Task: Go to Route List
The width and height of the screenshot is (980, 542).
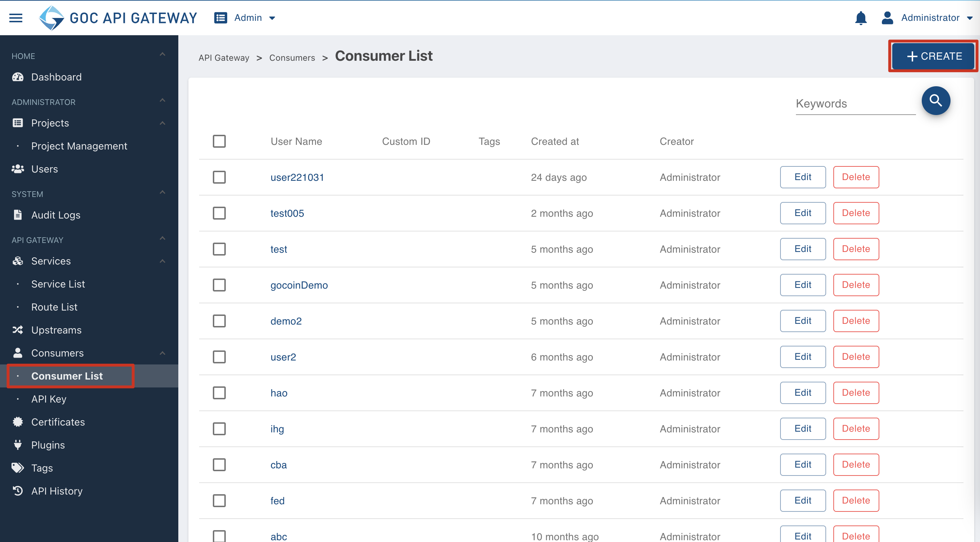Action: tap(54, 307)
